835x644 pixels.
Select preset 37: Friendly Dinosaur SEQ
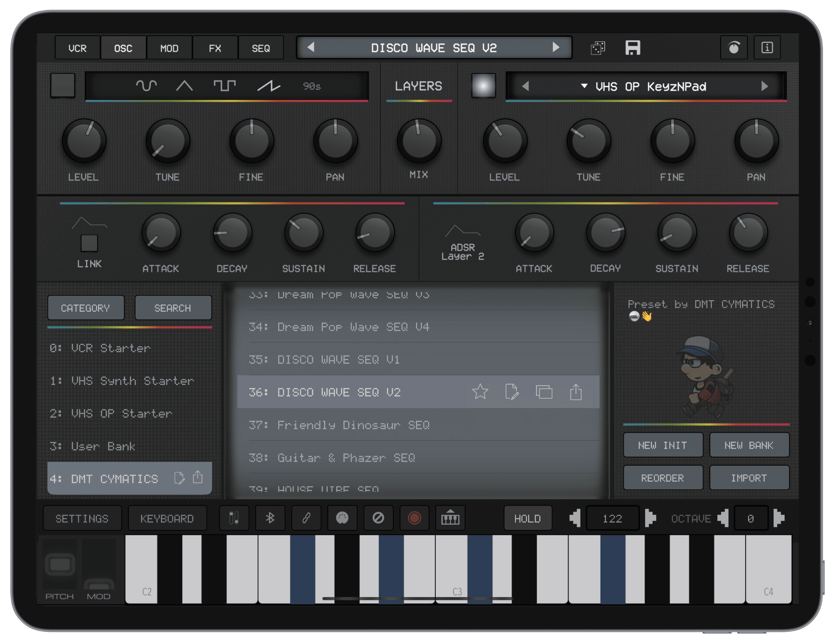coord(418,425)
